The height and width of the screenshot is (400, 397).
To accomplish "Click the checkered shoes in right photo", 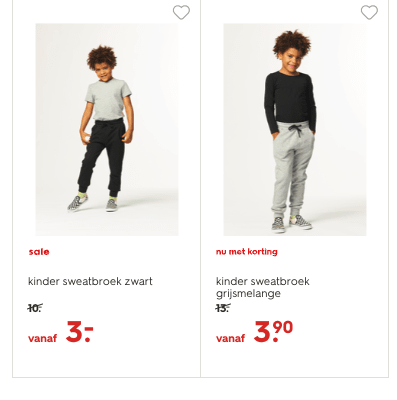I will point(292,223).
